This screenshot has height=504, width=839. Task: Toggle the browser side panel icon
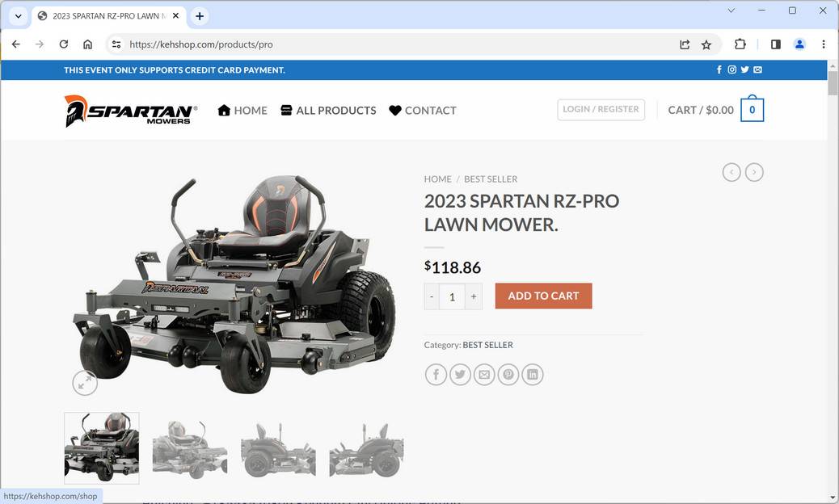[775, 44]
